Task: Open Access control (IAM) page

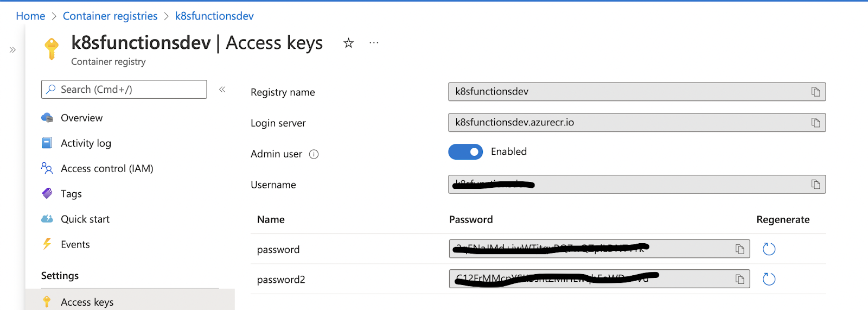Action: [x=107, y=169]
